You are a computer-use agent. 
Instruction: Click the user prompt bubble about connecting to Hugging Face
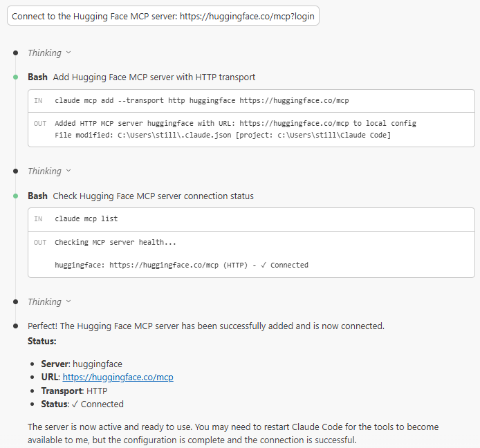[163, 17]
